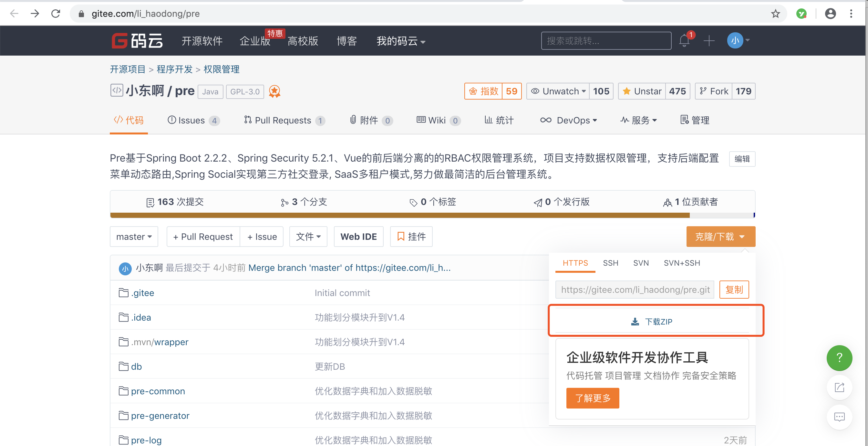
Task: Click the repository code-bracket icon beside title
Action: (117, 90)
